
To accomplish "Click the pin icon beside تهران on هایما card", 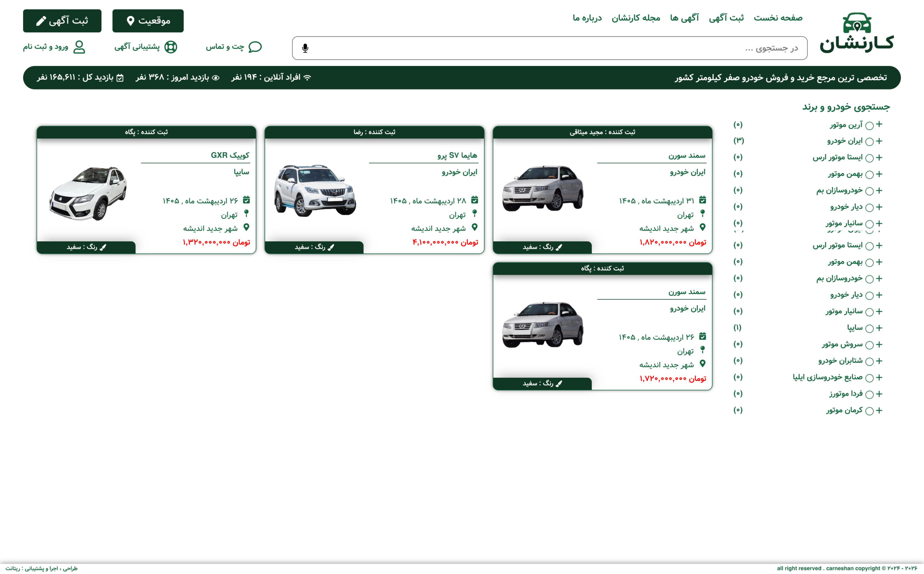I will [474, 213].
